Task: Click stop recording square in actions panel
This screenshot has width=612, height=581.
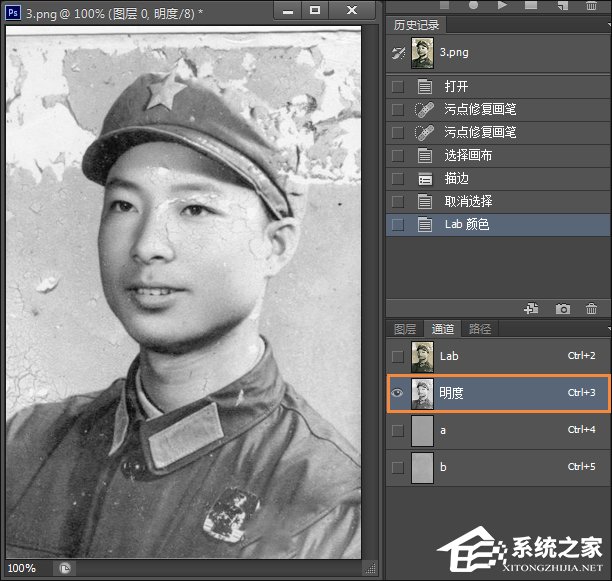Action: click(x=444, y=5)
